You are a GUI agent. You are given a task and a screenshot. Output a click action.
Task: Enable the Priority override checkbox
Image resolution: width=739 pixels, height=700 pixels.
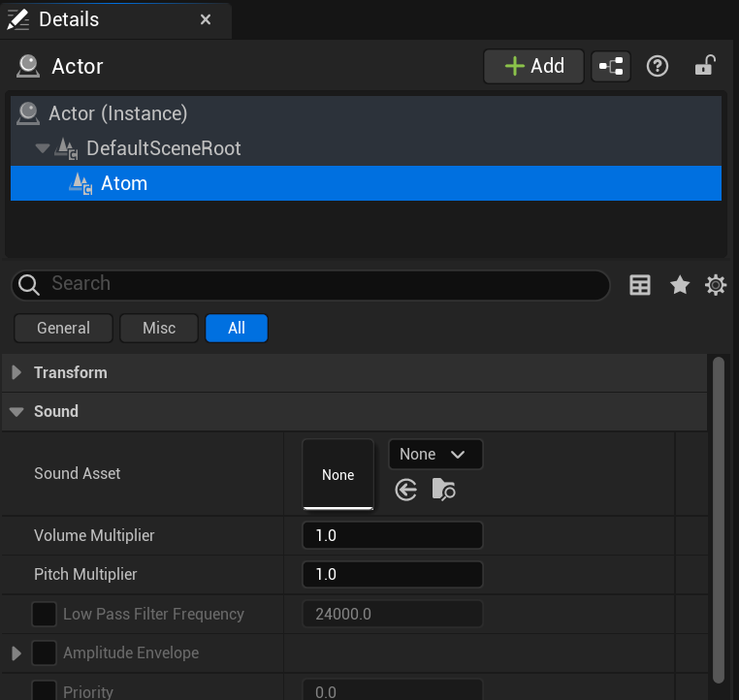pos(44,690)
